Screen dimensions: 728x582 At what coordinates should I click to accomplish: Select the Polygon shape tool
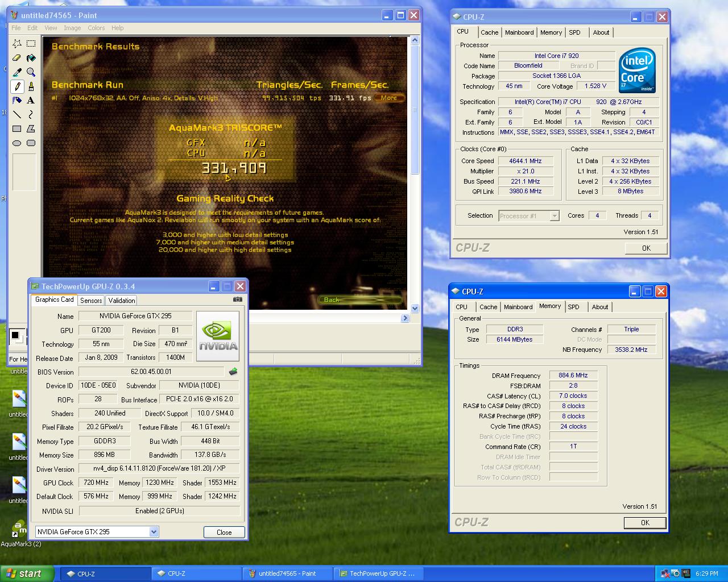31,129
